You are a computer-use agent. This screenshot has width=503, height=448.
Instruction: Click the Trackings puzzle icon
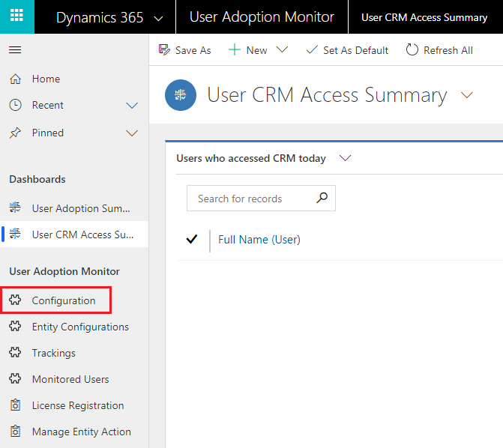pos(15,352)
